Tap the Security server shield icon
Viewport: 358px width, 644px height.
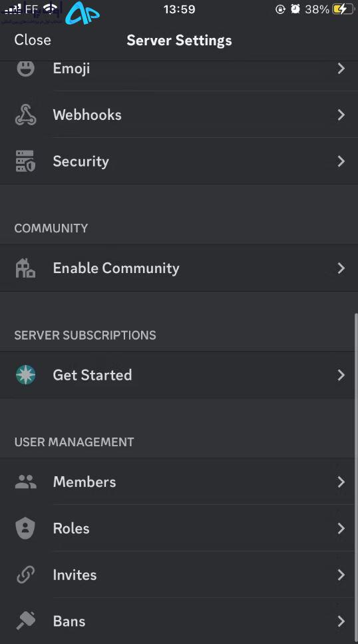[x=25, y=161]
